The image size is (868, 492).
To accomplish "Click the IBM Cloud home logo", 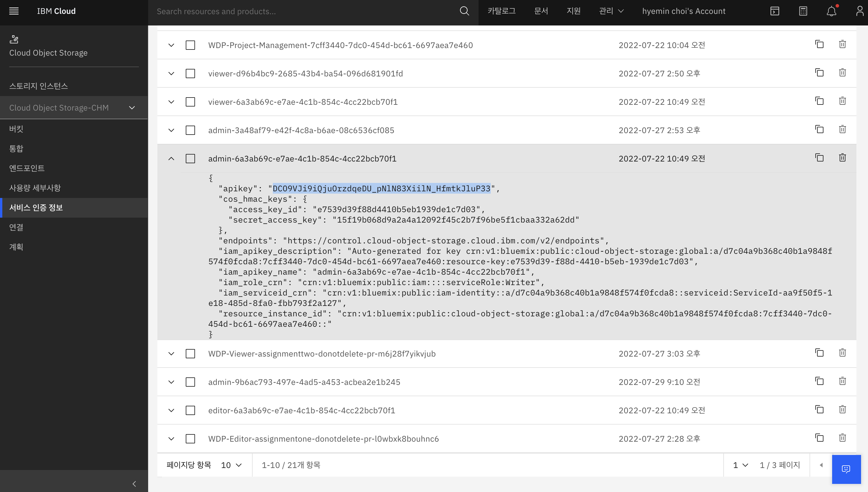I will coord(56,11).
